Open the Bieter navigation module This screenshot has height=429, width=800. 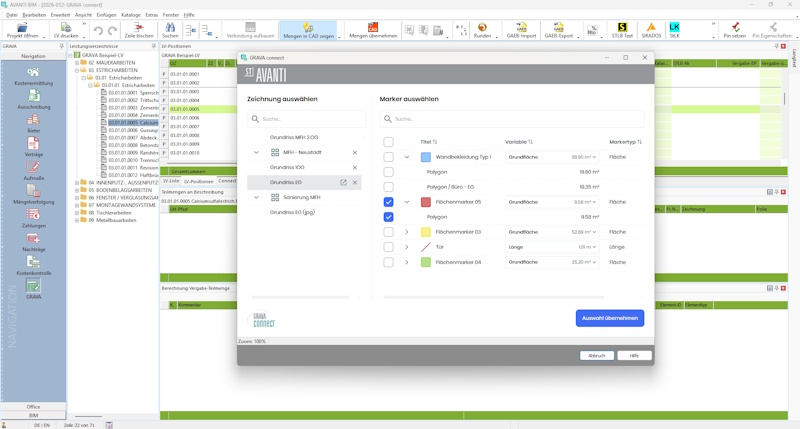tap(33, 123)
